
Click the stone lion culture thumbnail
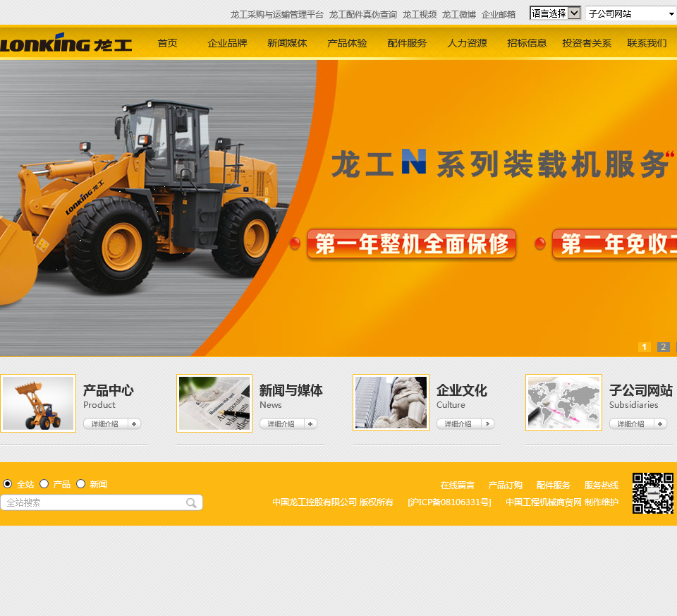pyautogui.click(x=391, y=403)
